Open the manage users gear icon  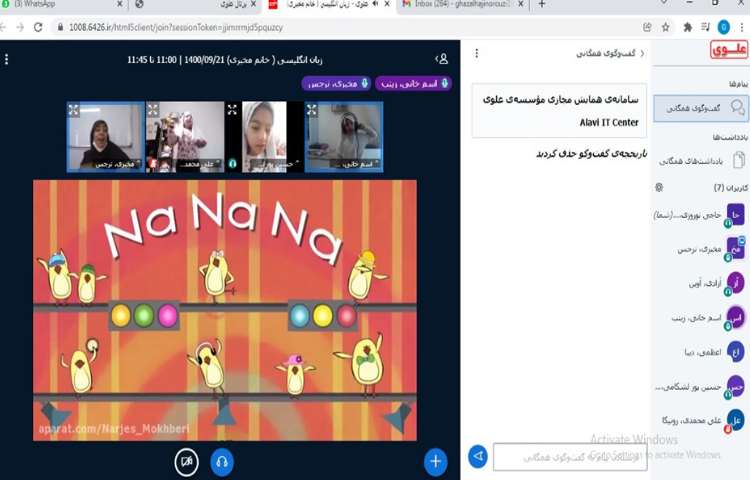(x=659, y=187)
